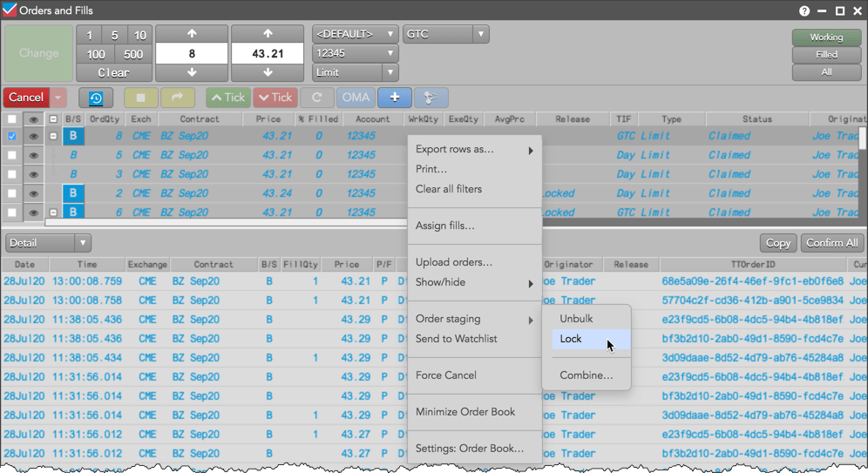Open the Cancel button dropdown arrow

[58, 98]
